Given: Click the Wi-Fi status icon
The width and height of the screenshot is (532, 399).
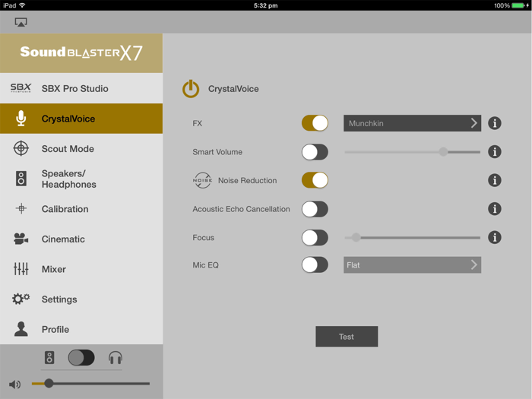Looking at the screenshot, I should click(22, 5).
